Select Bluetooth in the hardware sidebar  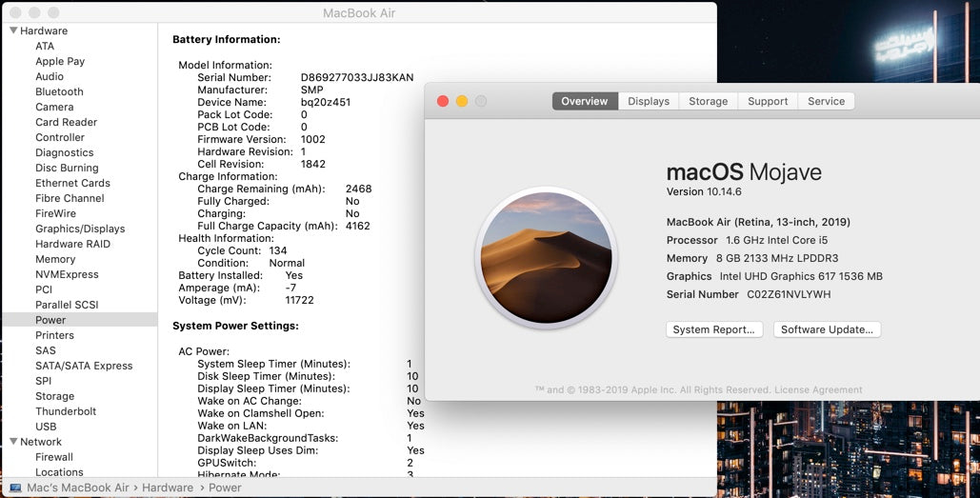point(59,91)
